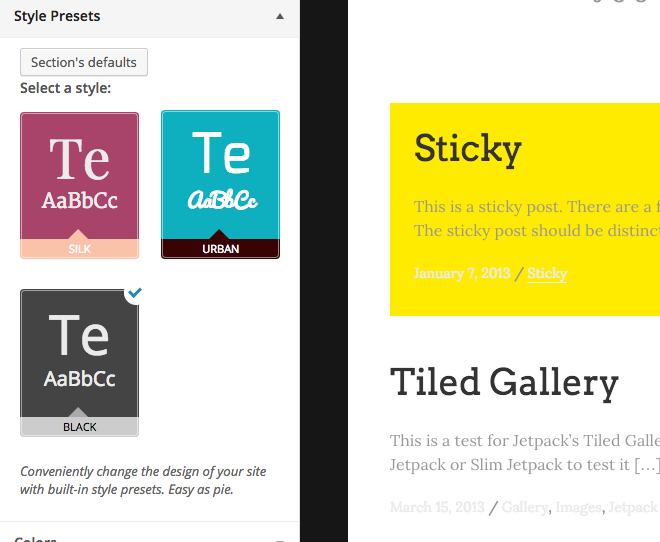Click the March 15, 2013 date link
This screenshot has width=660, height=542.
[437, 507]
